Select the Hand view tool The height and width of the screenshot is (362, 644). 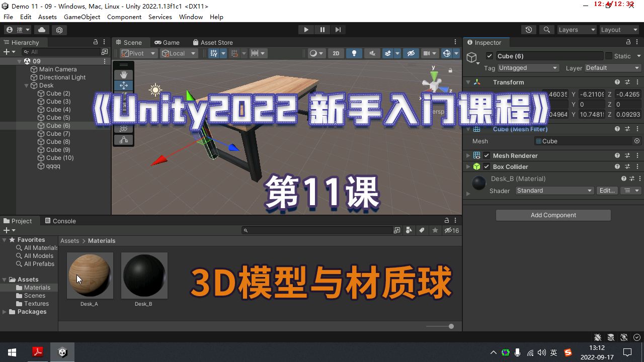tap(124, 74)
